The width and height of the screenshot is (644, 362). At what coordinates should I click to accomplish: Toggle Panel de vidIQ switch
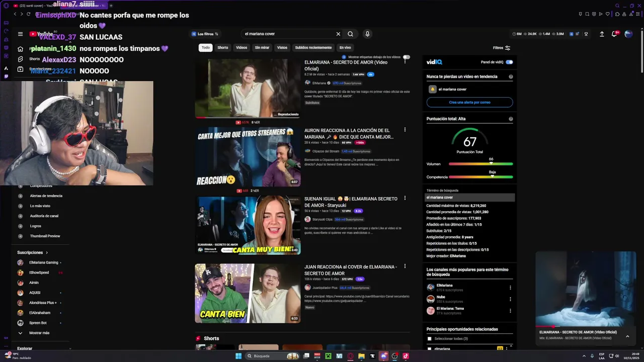point(509,62)
